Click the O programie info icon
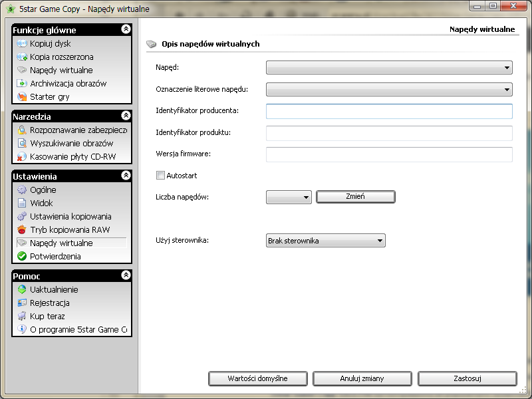Viewport: 532px width, 399px height. click(22, 329)
